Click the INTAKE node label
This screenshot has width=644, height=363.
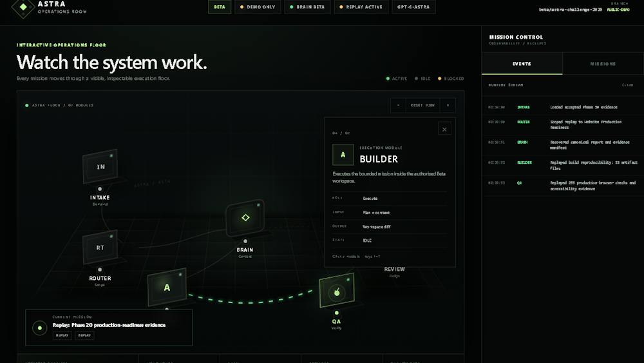click(100, 198)
